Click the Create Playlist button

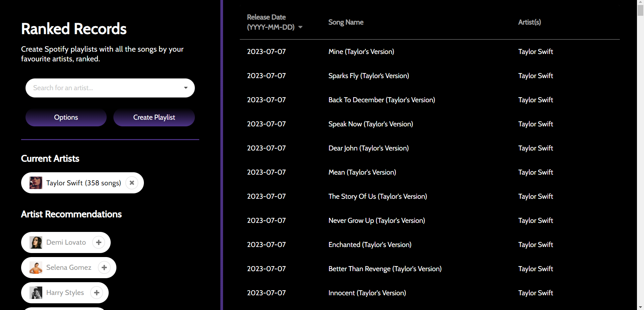pos(154,117)
